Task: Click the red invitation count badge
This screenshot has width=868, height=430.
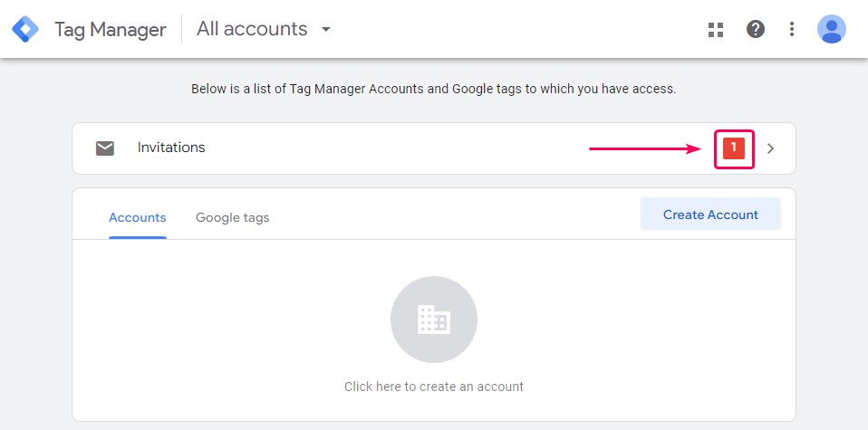Action: 734,148
